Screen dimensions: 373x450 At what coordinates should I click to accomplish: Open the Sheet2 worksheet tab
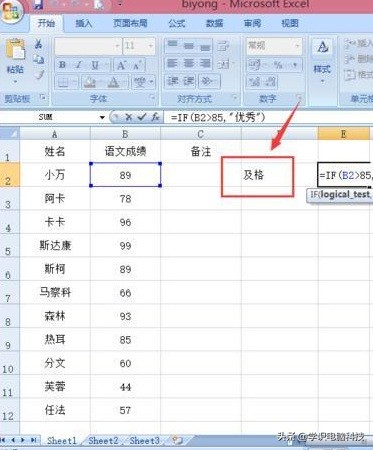(103, 440)
